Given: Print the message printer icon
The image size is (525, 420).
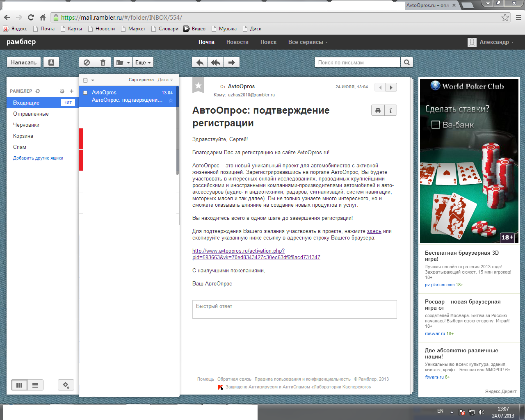Looking at the screenshot, I should 378,110.
